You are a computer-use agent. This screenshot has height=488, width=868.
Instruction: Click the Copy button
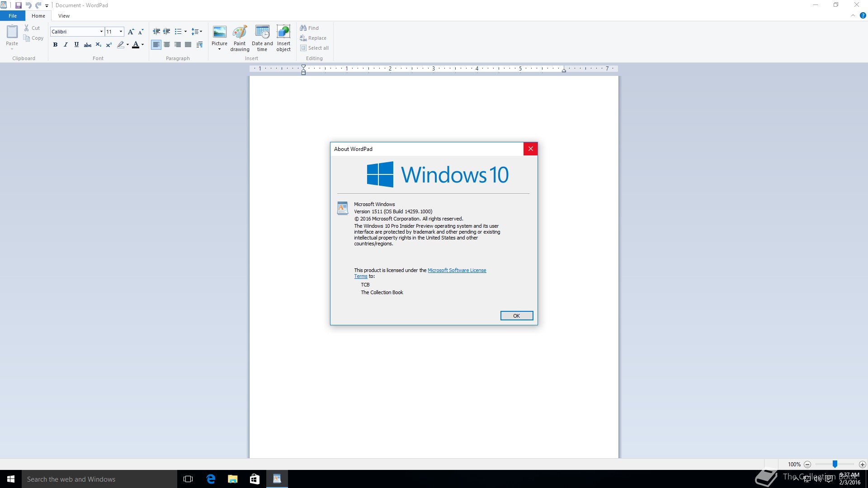coord(33,38)
